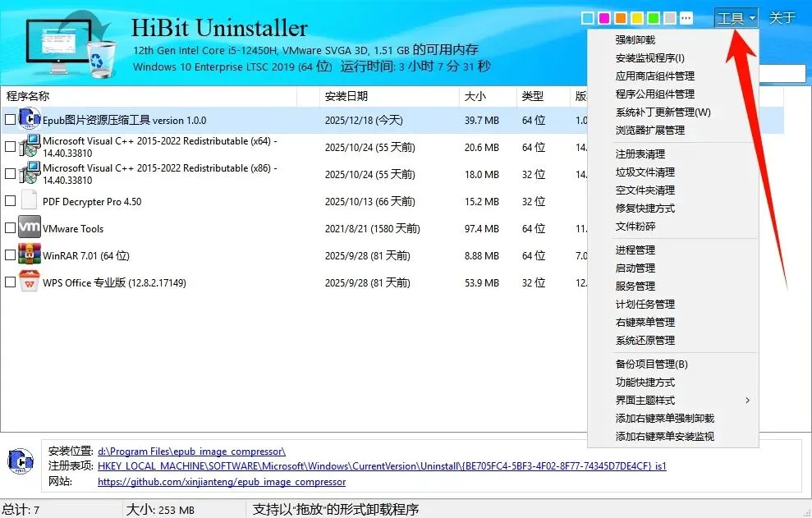Tick the Visual C++ (x86) checkbox

point(10,173)
